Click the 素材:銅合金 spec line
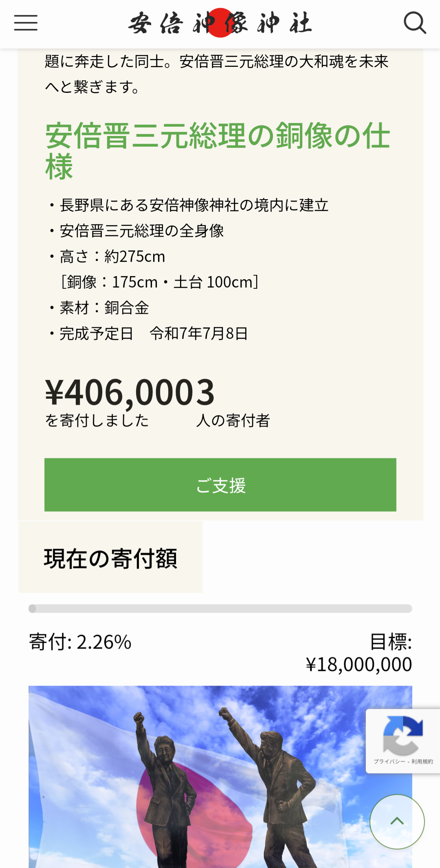Screen dimensions: 440x868 (x=104, y=308)
